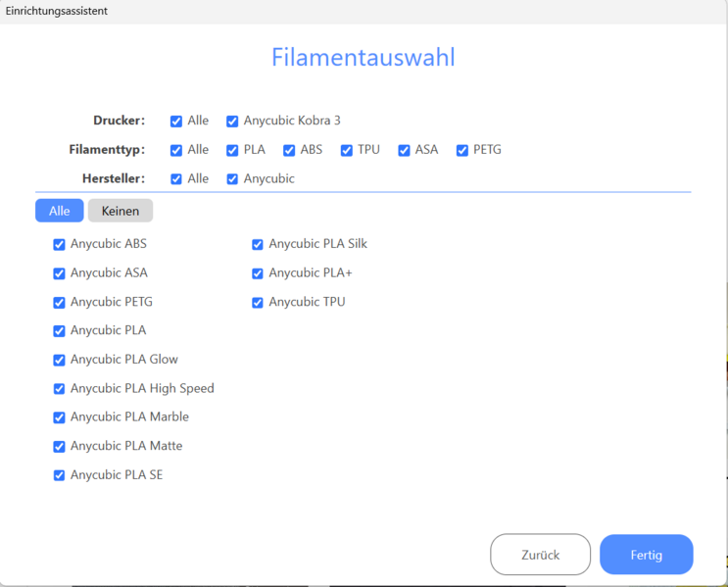
Task: Go back with the Zurück button
Action: pyautogui.click(x=541, y=555)
